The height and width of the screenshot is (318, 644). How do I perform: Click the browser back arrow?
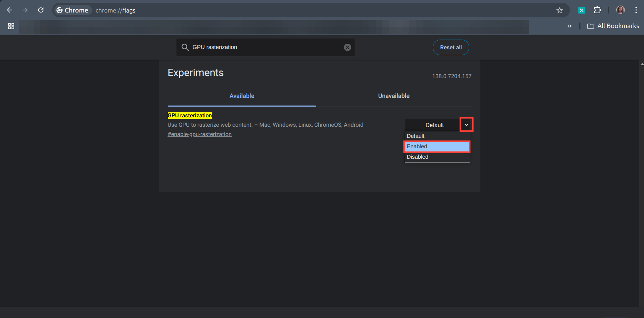click(10, 10)
